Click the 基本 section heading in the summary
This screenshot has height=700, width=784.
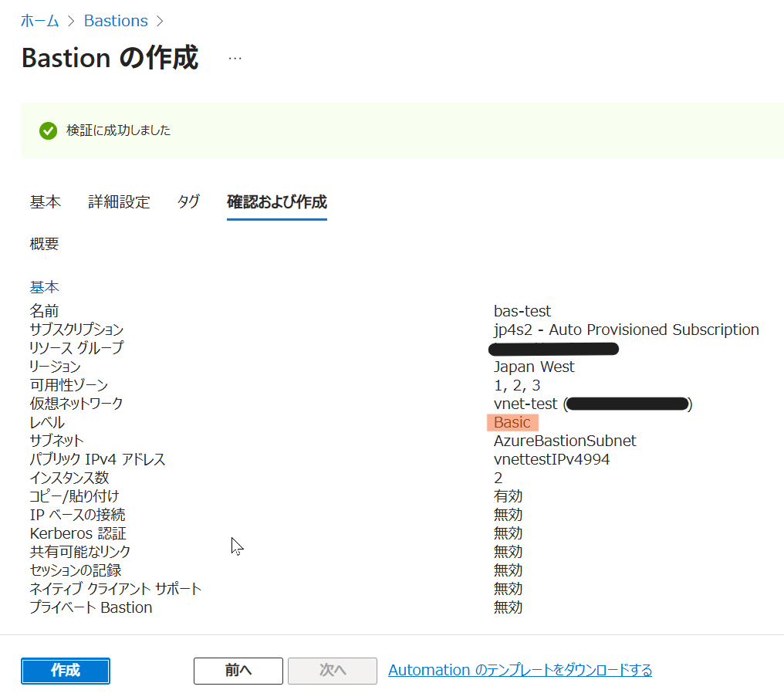44,287
